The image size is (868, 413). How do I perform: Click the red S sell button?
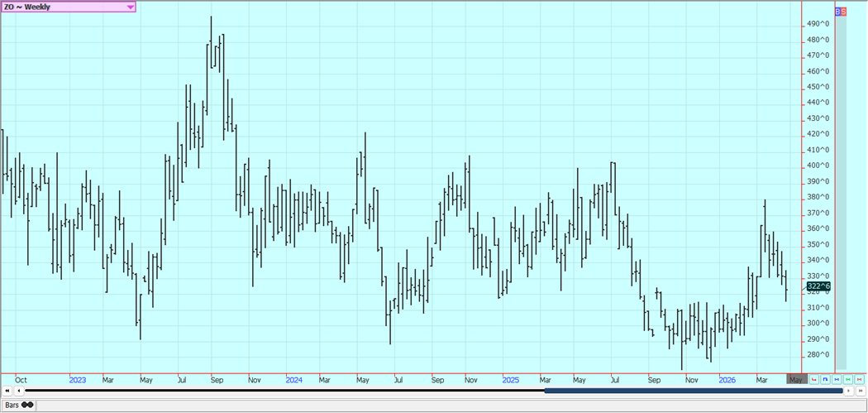click(x=844, y=12)
